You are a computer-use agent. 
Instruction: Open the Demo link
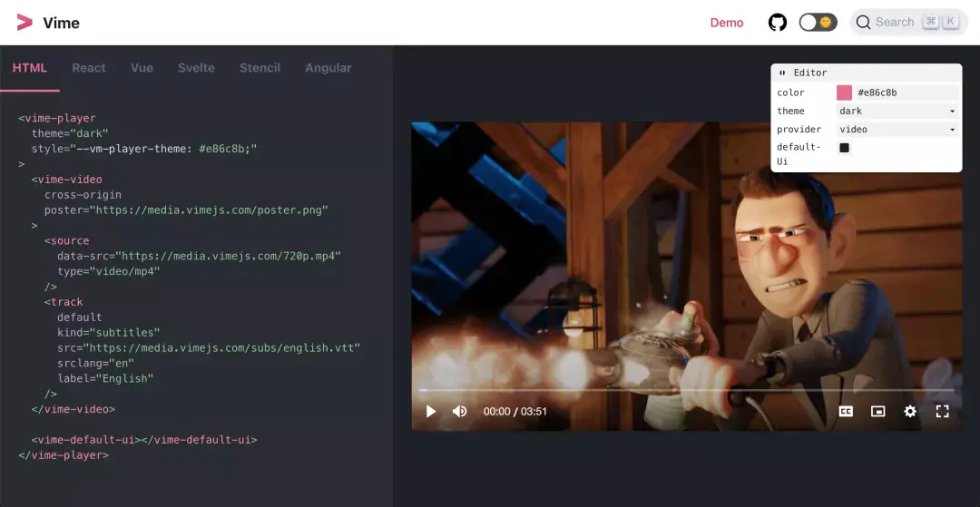pos(727,23)
